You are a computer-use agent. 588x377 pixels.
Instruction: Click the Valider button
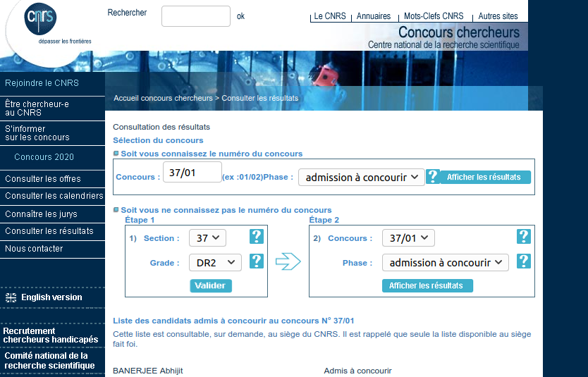tap(211, 285)
